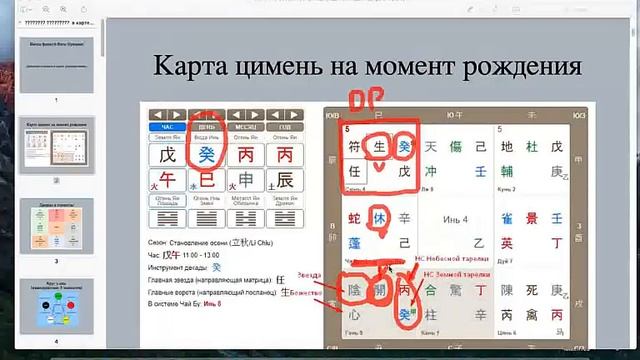Select the ДЕНЬ tab

207,127
